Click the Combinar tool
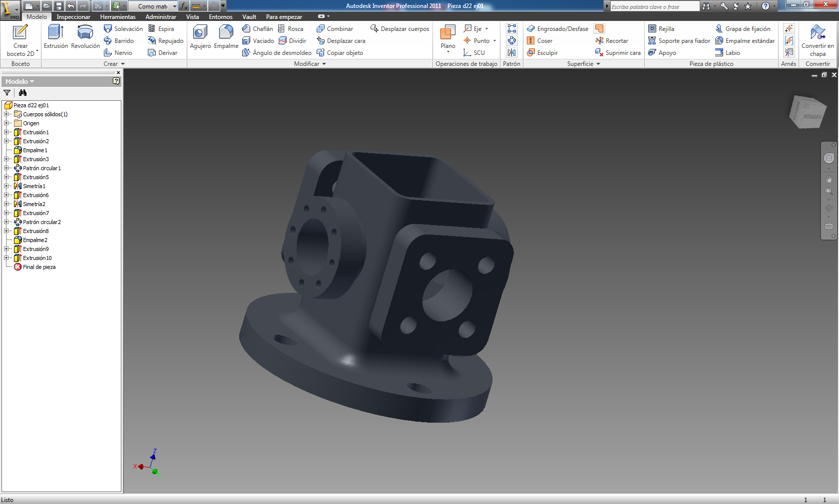Screen dimensions: 839x504 335,29
